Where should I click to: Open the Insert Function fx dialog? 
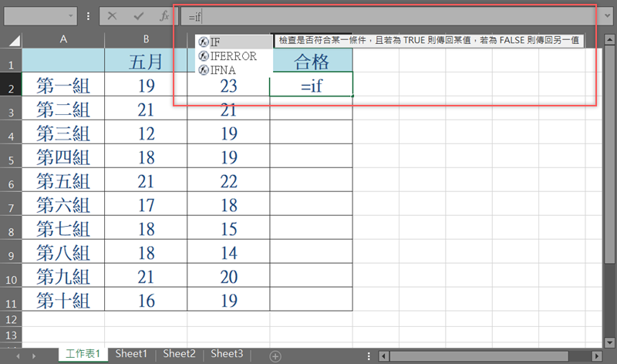[x=164, y=16]
